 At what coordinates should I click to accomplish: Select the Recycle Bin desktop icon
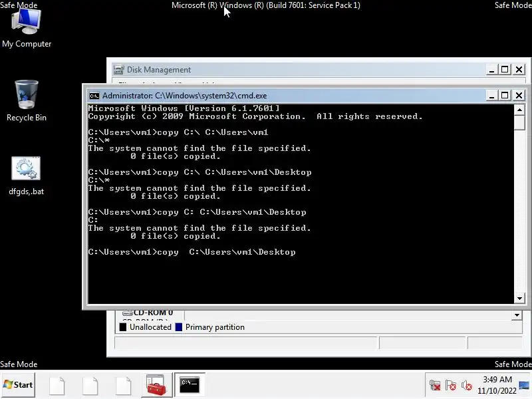(x=27, y=101)
